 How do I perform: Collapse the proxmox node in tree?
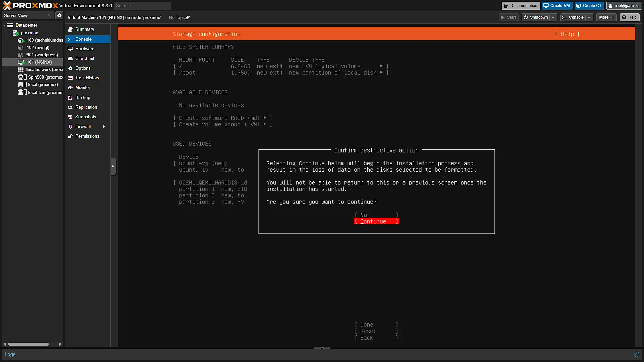click(10, 33)
